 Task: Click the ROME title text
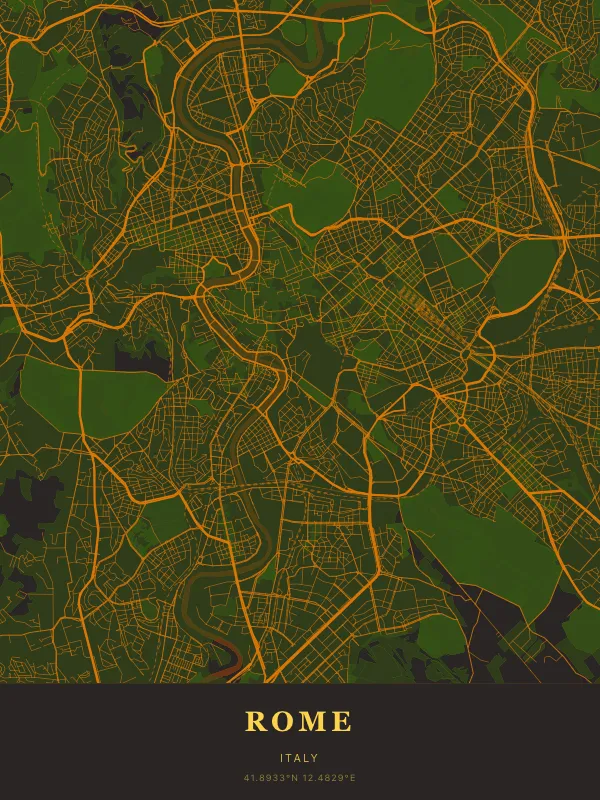(299, 721)
